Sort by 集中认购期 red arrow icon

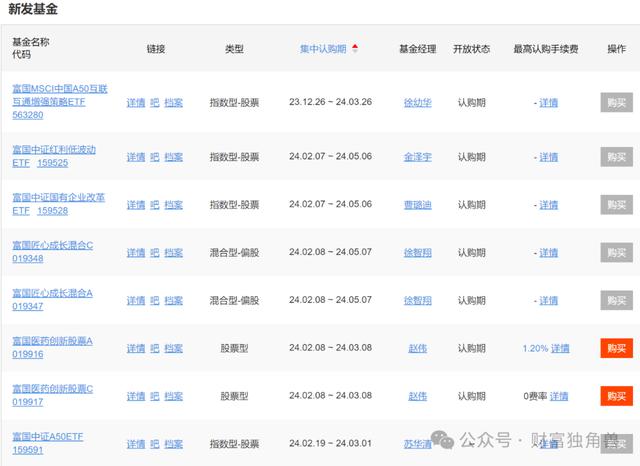point(355,49)
